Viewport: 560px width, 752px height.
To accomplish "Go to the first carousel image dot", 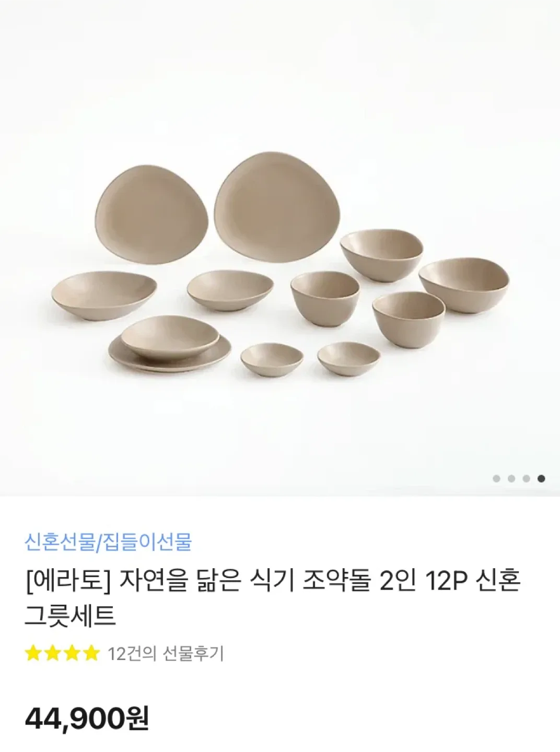I will click(497, 478).
